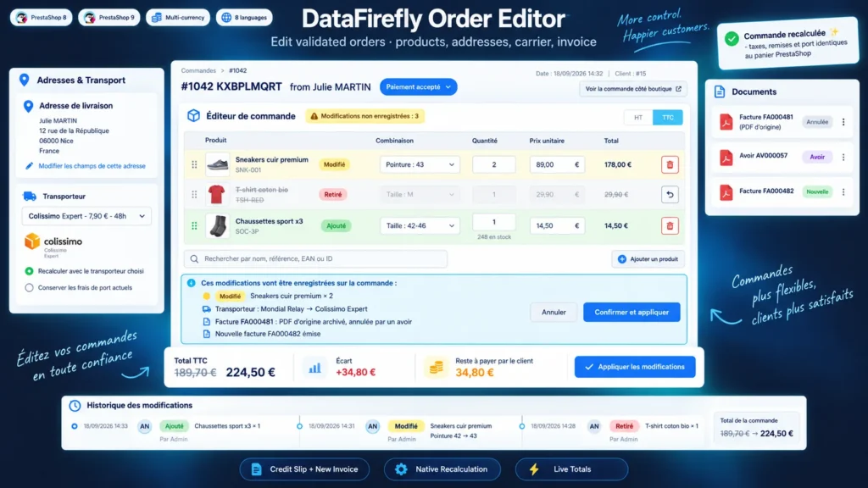Viewport: 868px width, 488px height.
Task: Click the Documents panel file icon
Action: point(720,91)
